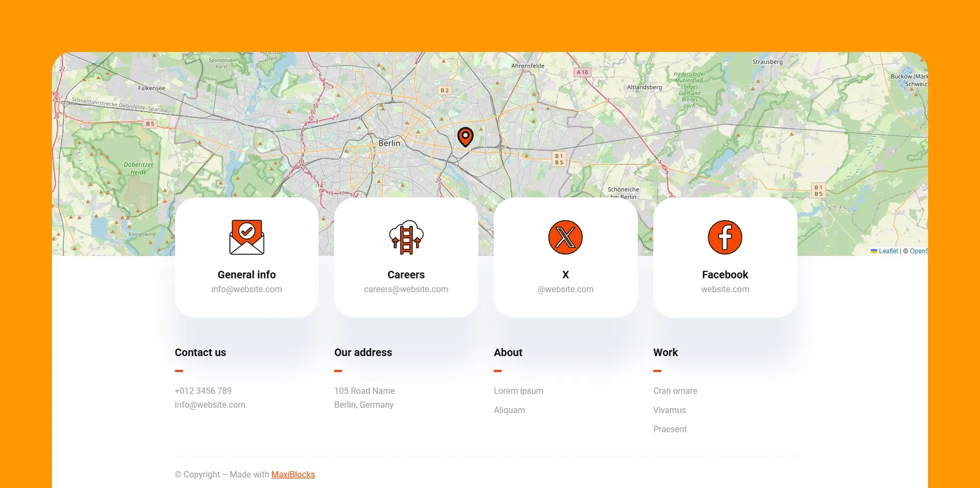Click the General info envelope icon
This screenshot has width=980, height=488.
[246, 237]
